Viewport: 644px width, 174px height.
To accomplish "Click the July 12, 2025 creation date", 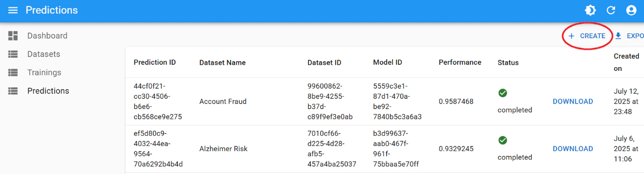I will [626, 101].
